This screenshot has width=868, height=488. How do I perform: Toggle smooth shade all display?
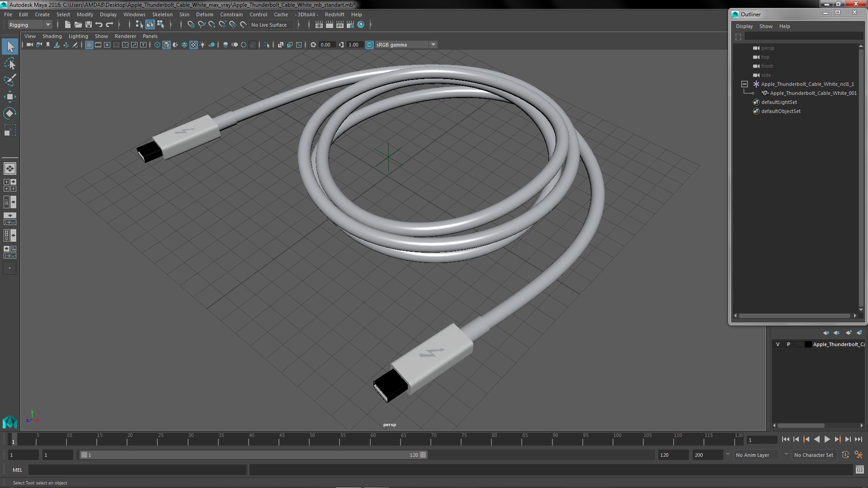tap(166, 45)
